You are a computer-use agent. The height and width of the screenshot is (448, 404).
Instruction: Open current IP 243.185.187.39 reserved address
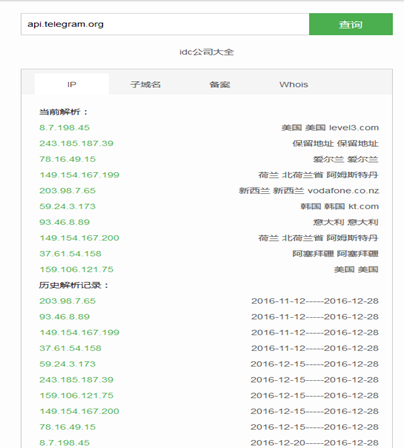coord(76,143)
